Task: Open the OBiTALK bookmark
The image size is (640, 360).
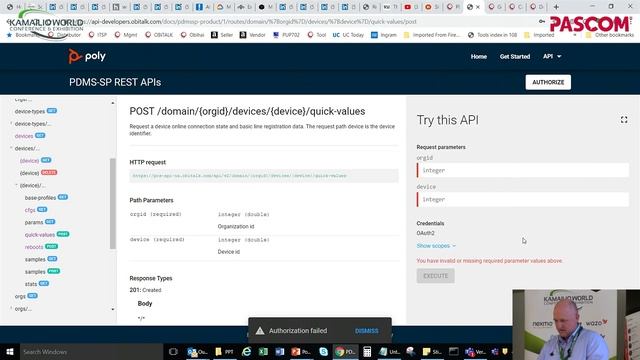Action: point(159,35)
